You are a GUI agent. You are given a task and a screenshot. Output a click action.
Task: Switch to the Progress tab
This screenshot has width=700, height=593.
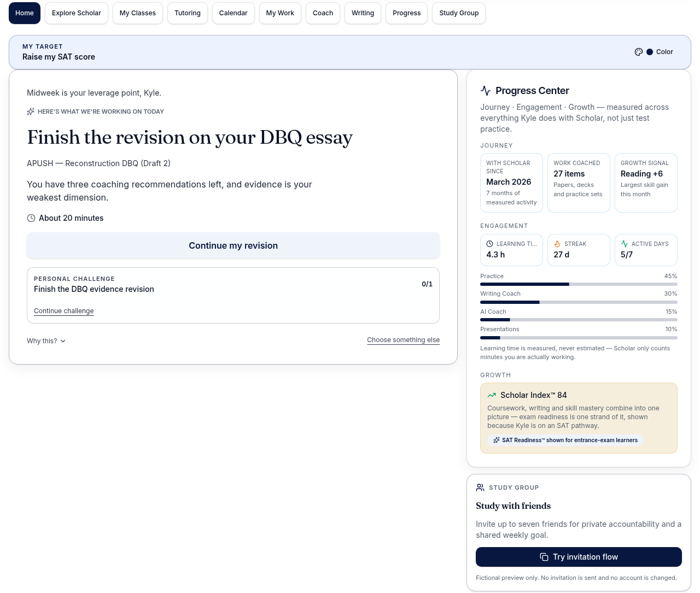click(407, 13)
